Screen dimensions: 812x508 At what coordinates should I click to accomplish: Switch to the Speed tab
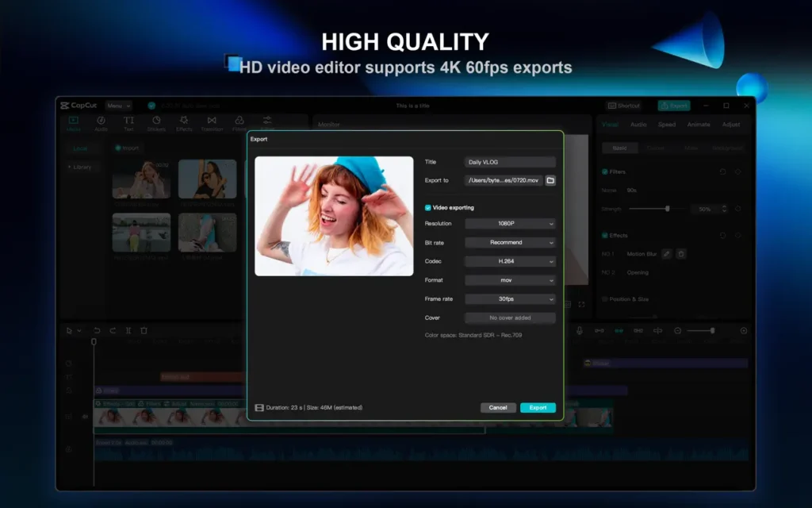point(666,125)
